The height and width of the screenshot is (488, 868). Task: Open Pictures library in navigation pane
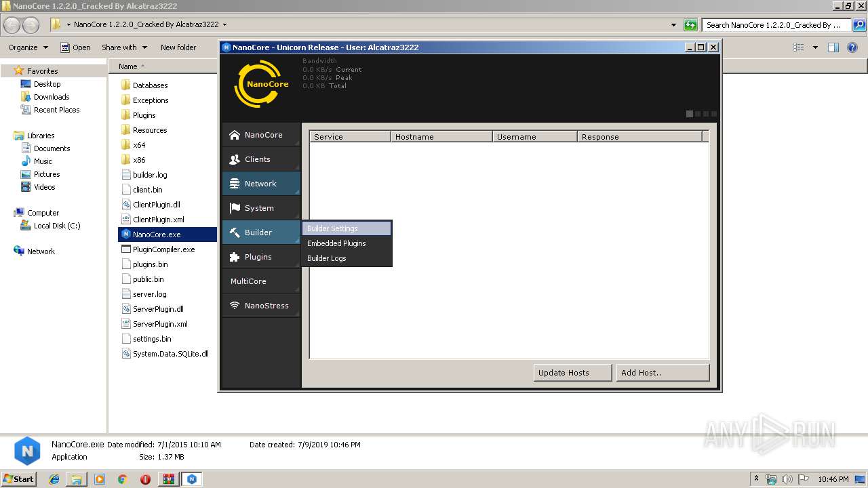(40, 174)
